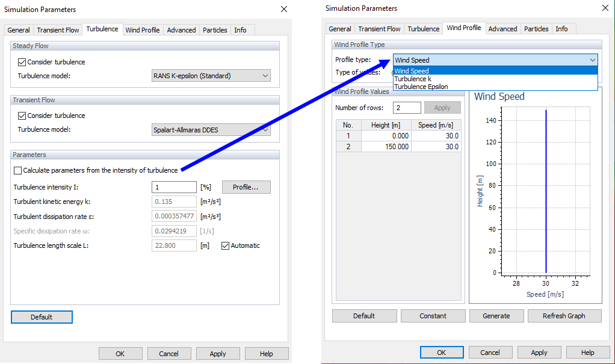Click the Number of rows input field

[407, 107]
